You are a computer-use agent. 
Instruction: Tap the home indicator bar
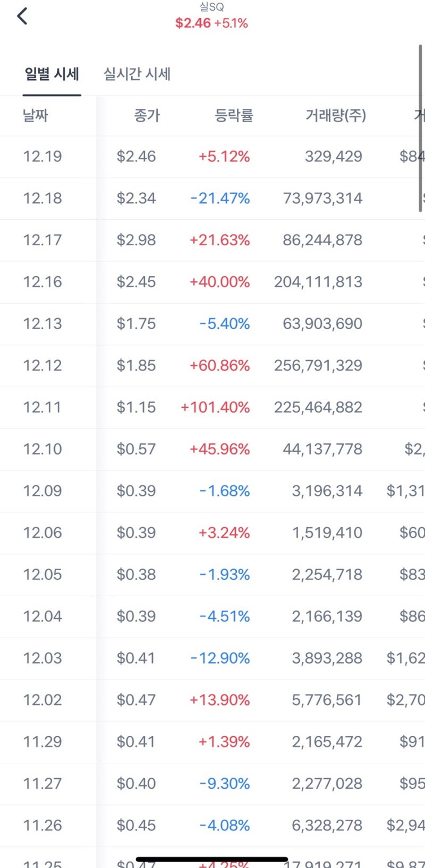pos(212,858)
